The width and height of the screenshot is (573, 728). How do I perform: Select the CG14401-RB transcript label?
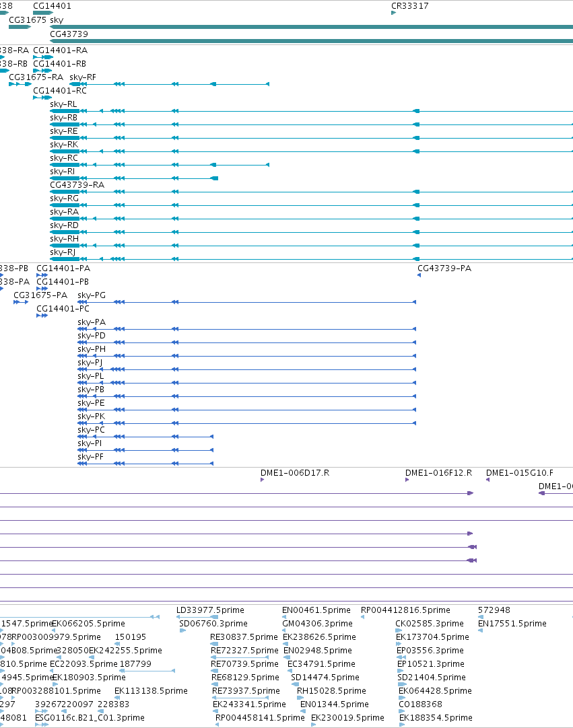(x=59, y=64)
